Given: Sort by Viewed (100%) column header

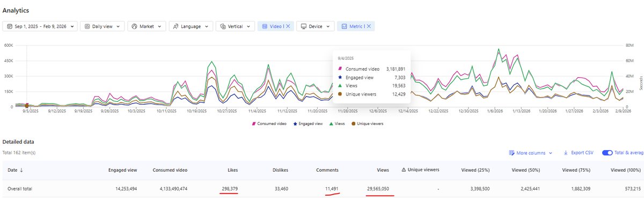Looking at the screenshot, I should pos(626,170).
